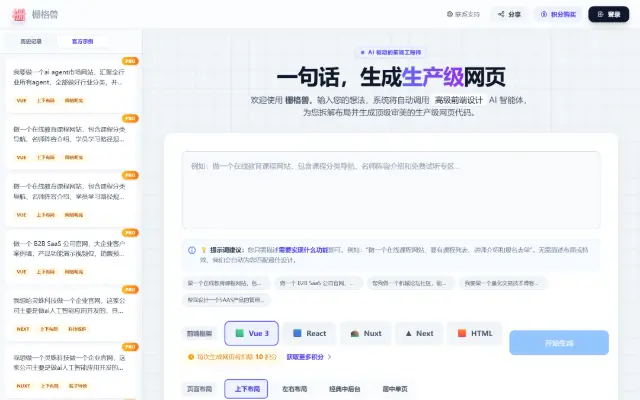640x400 pixels.
Task: Switch to the 官方示例 tab
Action: 82,41
